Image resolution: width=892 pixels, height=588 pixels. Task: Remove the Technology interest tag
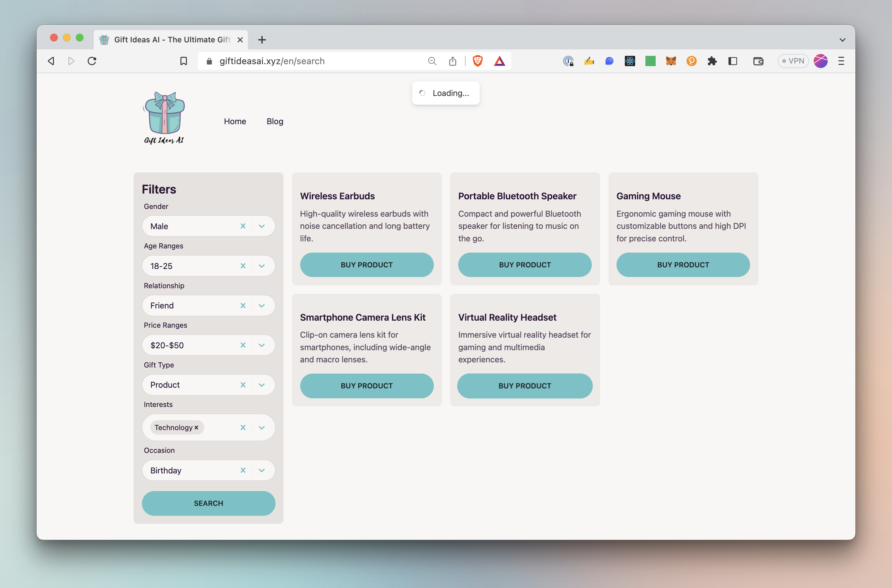click(x=196, y=428)
